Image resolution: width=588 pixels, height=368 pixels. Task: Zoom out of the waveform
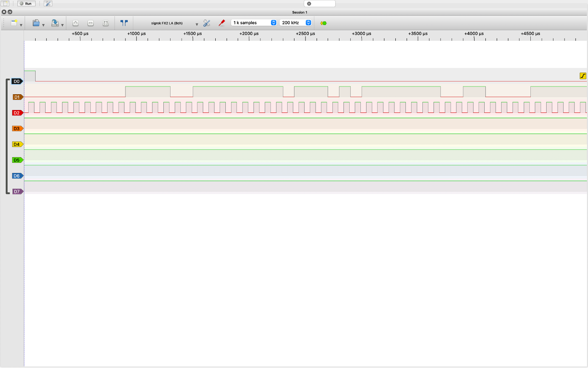[x=90, y=23]
